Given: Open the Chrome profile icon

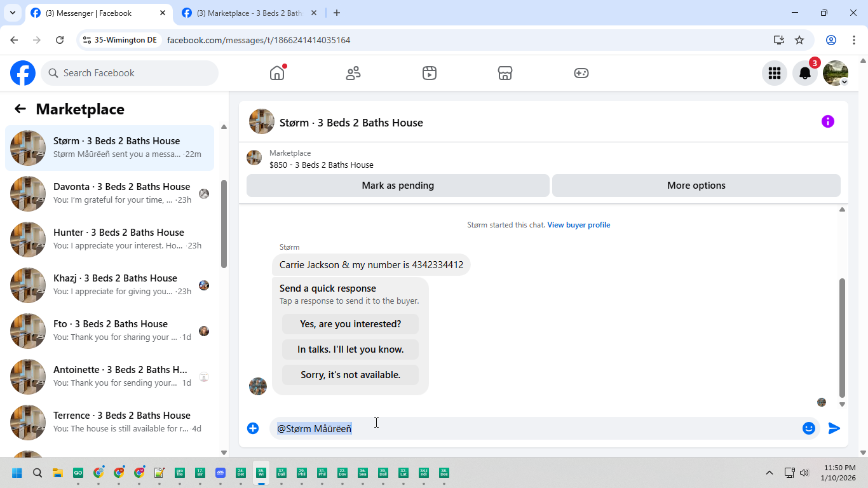Looking at the screenshot, I should point(831,40).
